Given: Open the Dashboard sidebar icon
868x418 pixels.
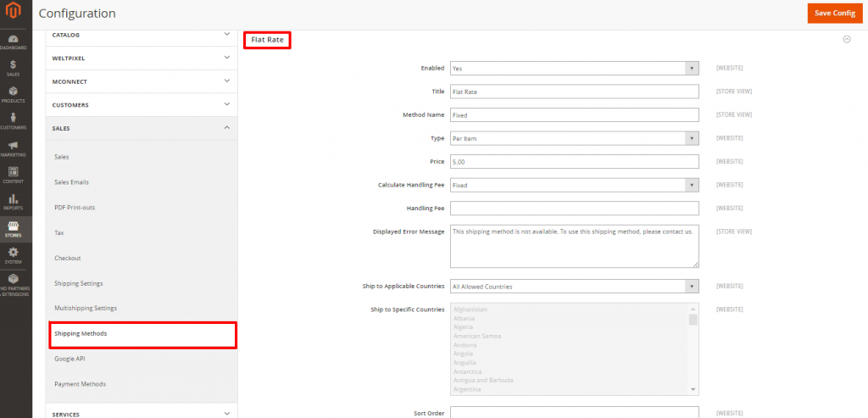Looking at the screenshot, I should click(x=14, y=42).
